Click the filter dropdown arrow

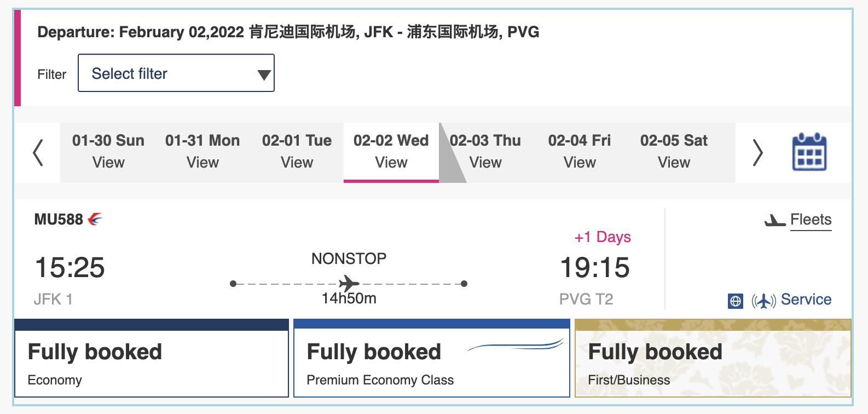click(x=264, y=75)
